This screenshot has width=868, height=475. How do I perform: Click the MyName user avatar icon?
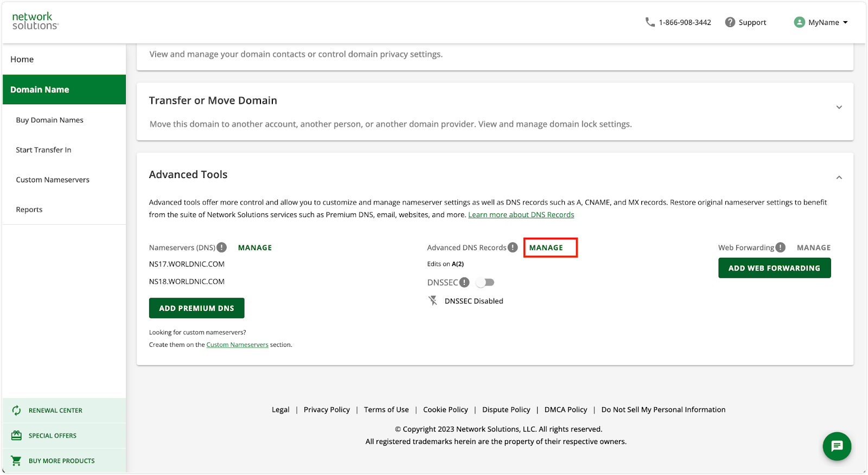point(799,22)
